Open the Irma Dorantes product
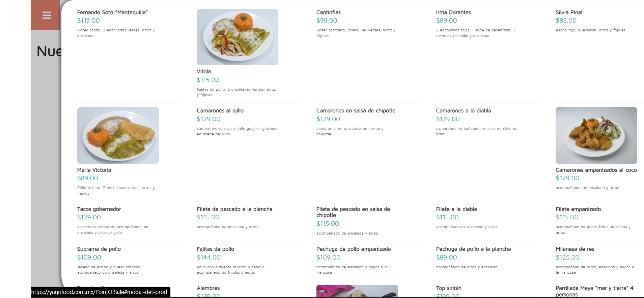Screen dimensions: 644x298 453,12
